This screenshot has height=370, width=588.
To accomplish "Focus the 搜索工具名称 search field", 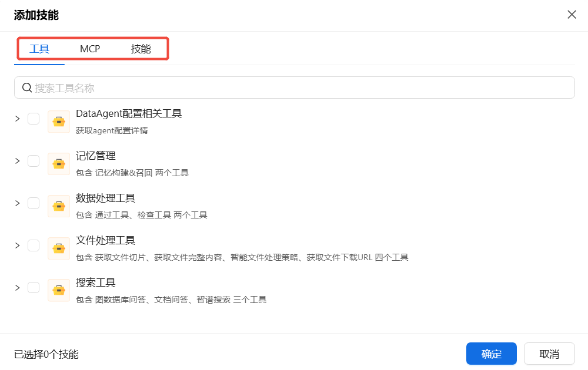I will [295, 88].
